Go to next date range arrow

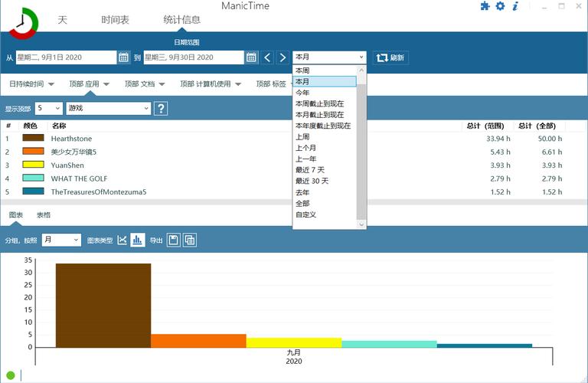(283, 57)
